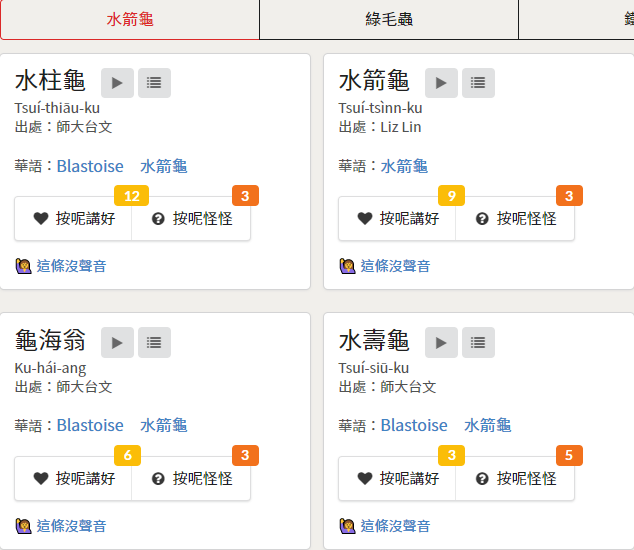Open list icon beside 水壽龜

[x=478, y=343]
